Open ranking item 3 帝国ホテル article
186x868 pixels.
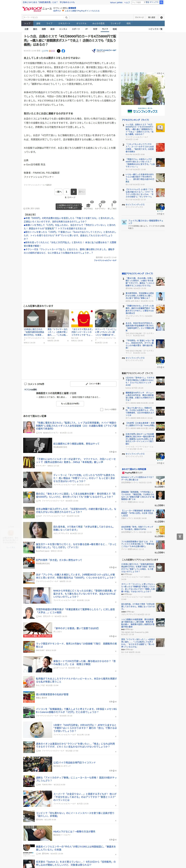(x=140, y=163)
